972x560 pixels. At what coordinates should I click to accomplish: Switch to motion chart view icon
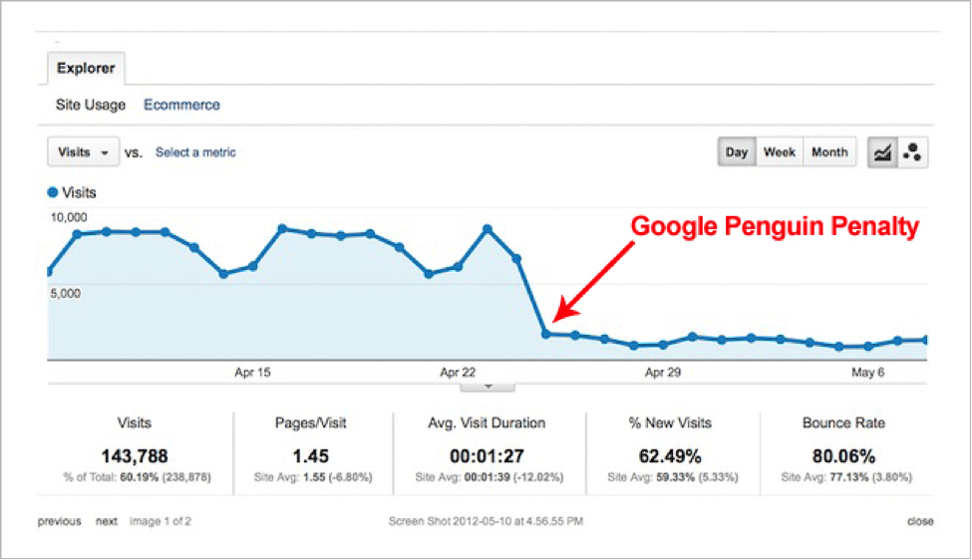[912, 152]
